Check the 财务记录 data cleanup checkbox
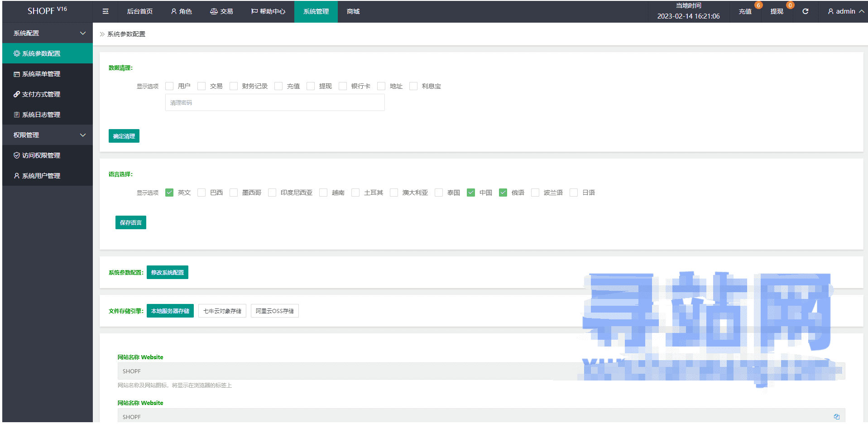Viewport: 868px width, 424px height. click(234, 86)
